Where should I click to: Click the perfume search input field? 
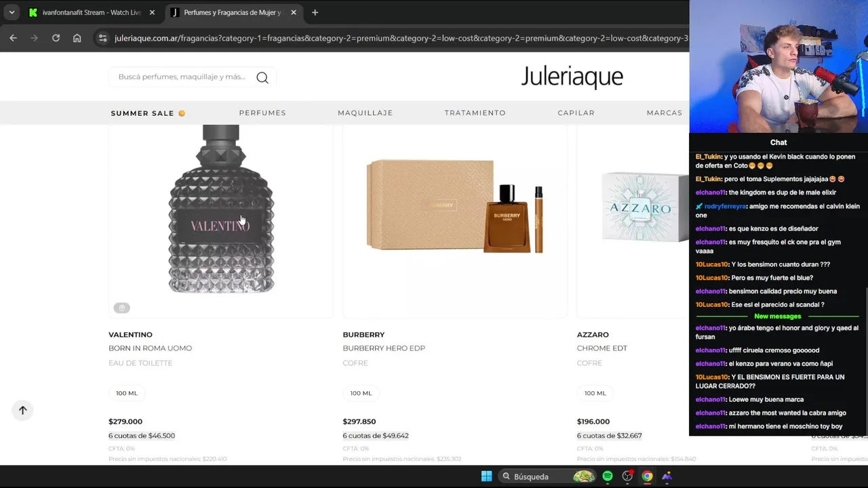click(x=182, y=77)
